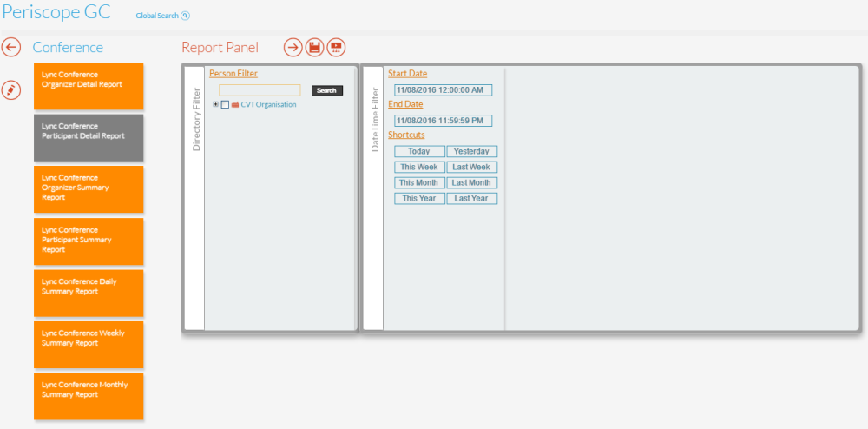Image resolution: width=868 pixels, height=429 pixels.
Task: Click the End Date heading
Action: [405, 104]
